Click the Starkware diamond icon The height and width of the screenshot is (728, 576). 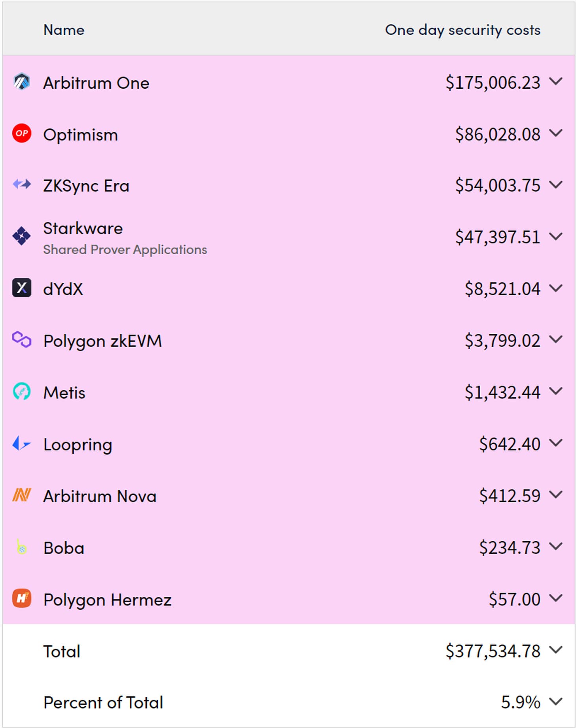(21, 236)
